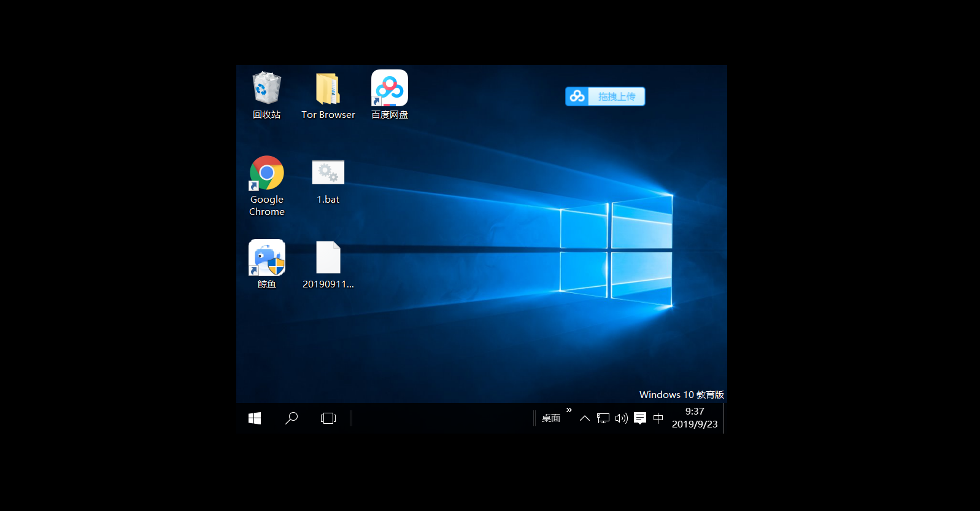The image size is (980, 511).
Task: Select the 鲸鱼 whale application shortcut
Action: coord(267,264)
